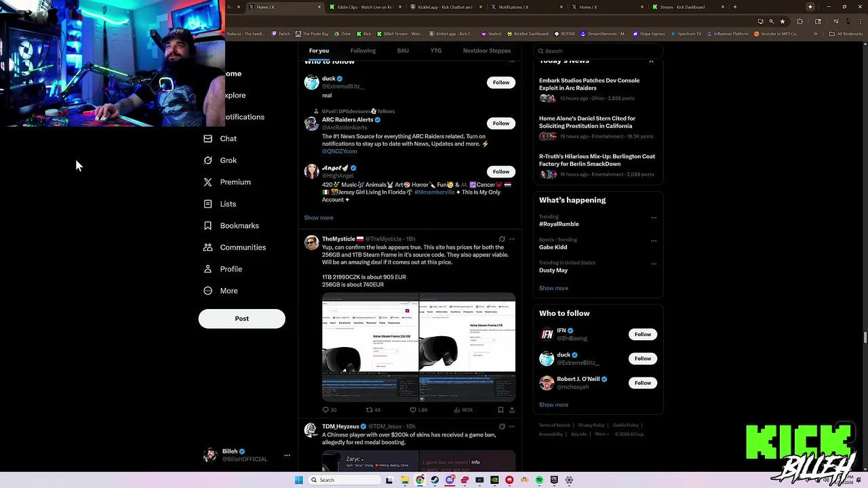View analytics of TheMysticle's post

pos(463,410)
